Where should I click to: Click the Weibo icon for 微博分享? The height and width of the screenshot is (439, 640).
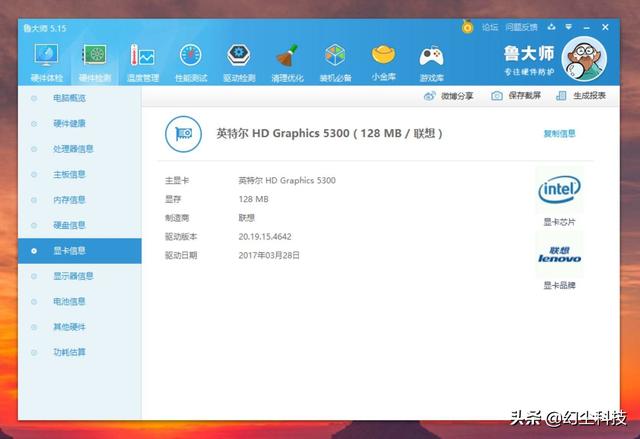pos(429,96)
